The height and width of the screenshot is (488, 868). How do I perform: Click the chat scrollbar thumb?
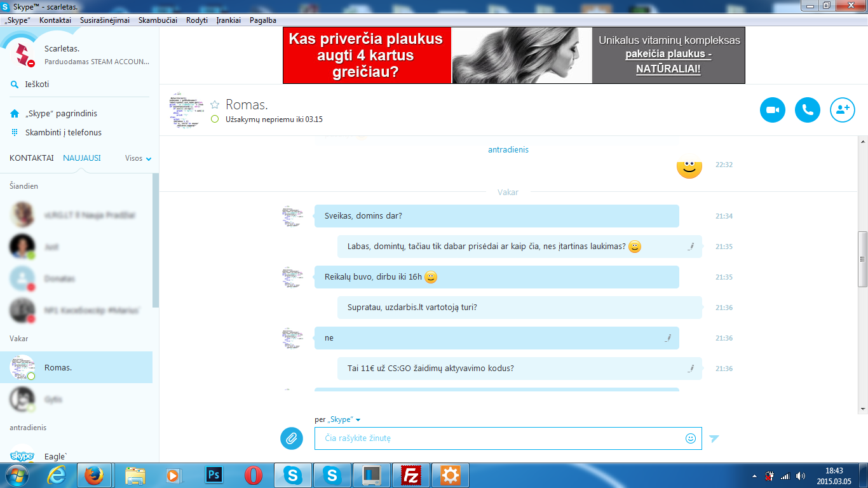point(862,259)
